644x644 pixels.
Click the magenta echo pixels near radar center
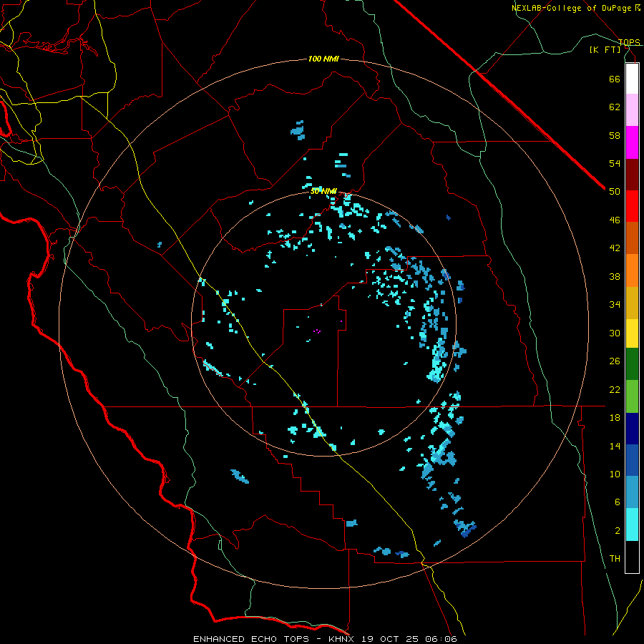click(317, 331)
